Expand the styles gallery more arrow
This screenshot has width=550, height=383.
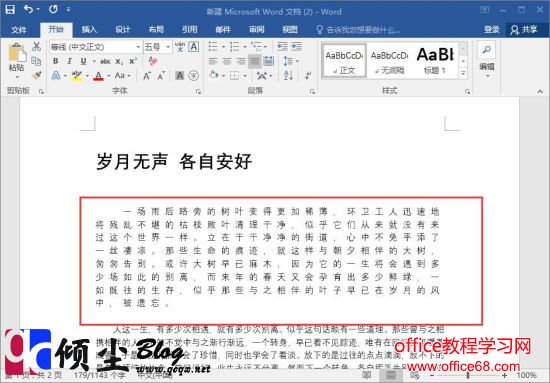coord(463,74)
